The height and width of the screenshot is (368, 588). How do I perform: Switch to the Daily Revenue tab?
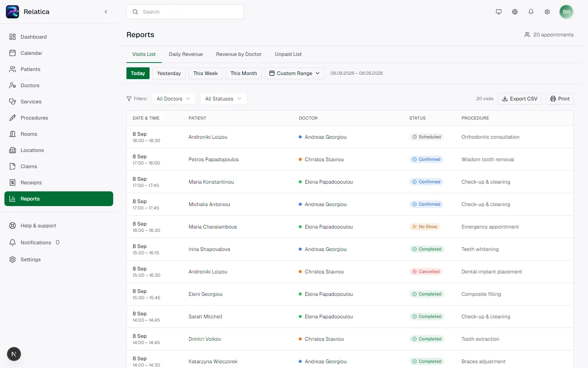(186, 54)
